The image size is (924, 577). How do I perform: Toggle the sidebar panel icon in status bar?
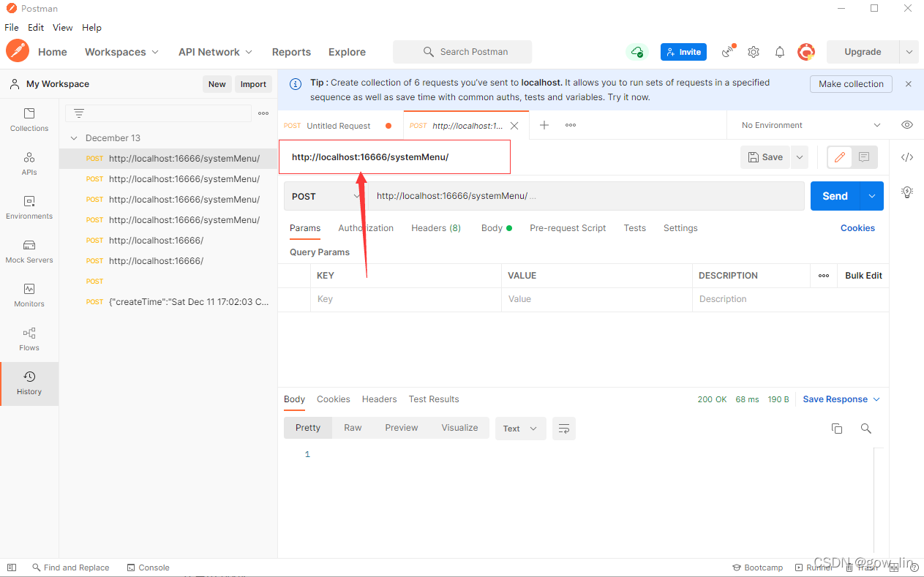(11, 567)
